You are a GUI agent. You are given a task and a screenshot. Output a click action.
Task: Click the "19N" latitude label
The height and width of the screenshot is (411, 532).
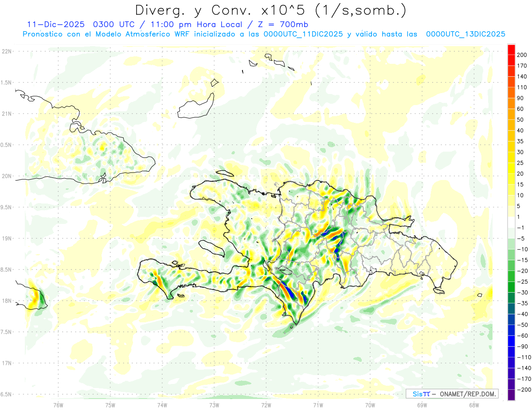click(6, 238)
